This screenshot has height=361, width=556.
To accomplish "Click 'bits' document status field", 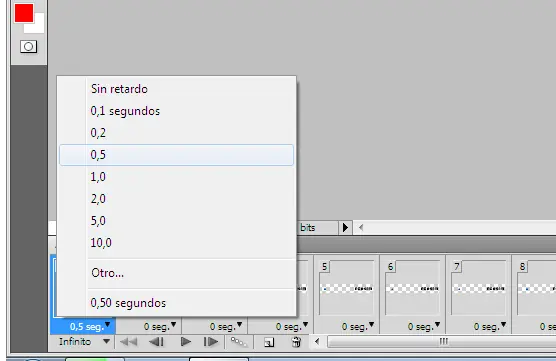I will (x=317, y=228).
